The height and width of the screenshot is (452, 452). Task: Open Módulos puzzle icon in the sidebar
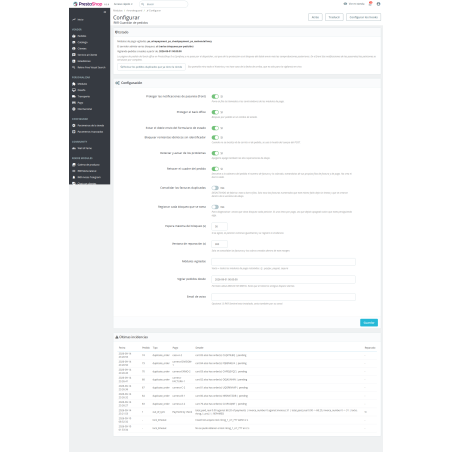pyautogui.click(x=74, y=84)
